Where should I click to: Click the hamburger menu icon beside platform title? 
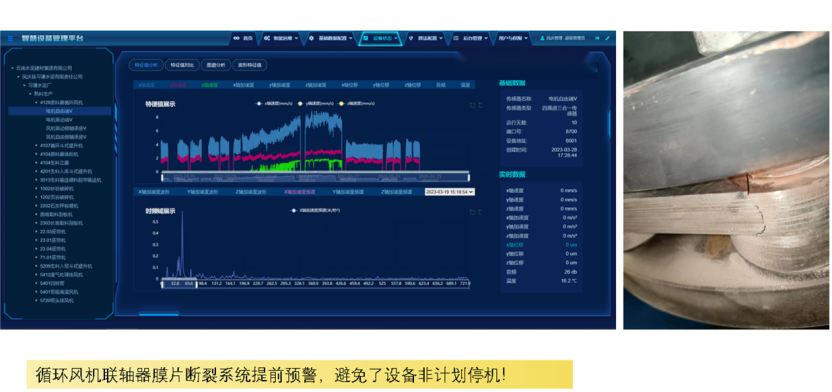pos(10,39)
